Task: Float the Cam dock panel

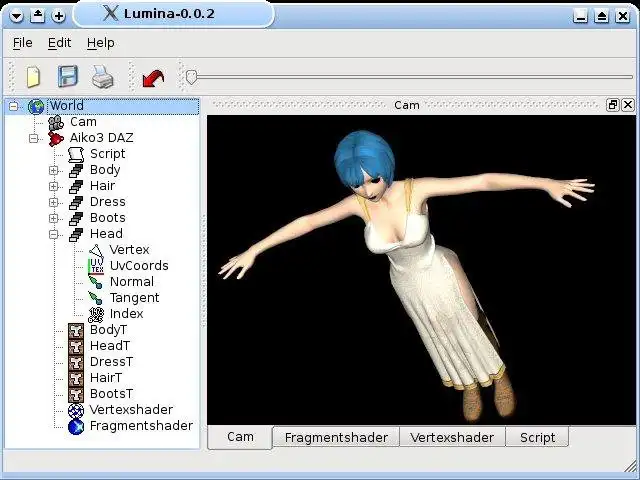Action: tap(612, 105)
